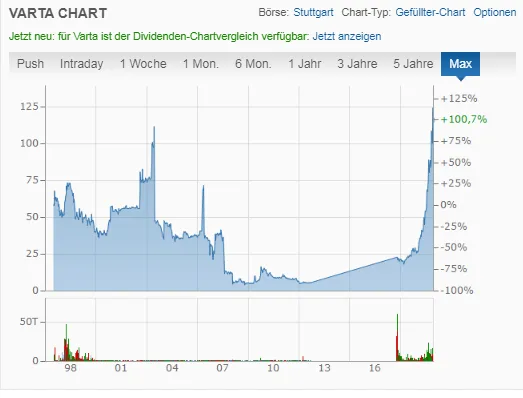Click the 16 year label on x-axis

click(375, 368)
